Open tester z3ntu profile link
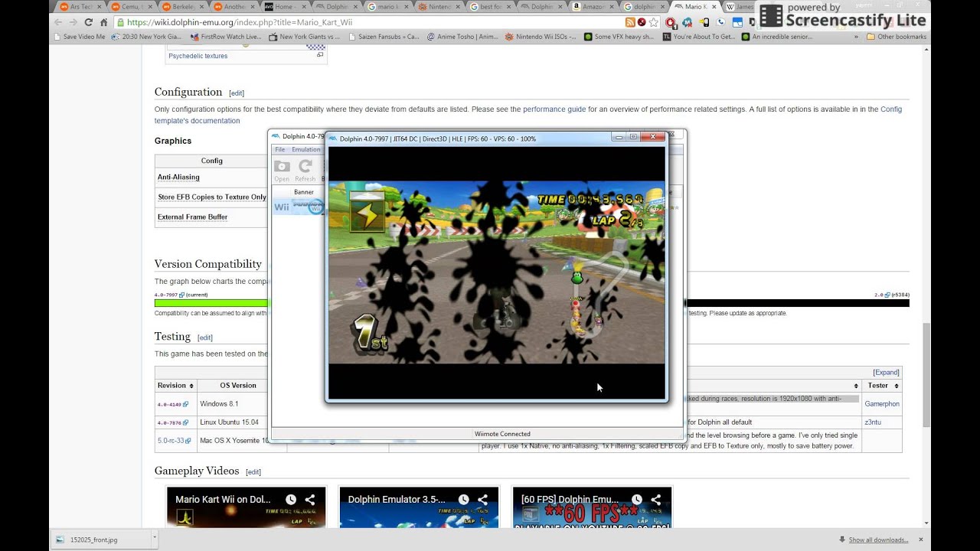Image resolution: width=980 pixels, height=551 pixels. pos(873,422)
